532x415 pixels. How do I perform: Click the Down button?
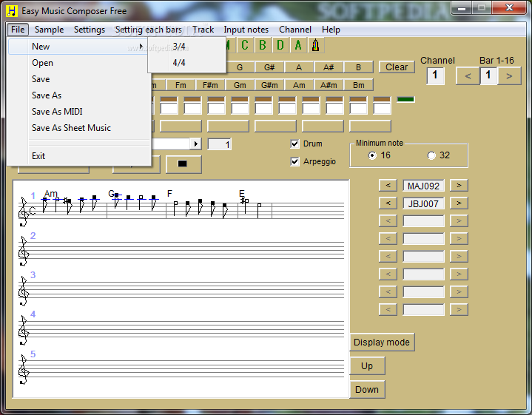point(367,390)
